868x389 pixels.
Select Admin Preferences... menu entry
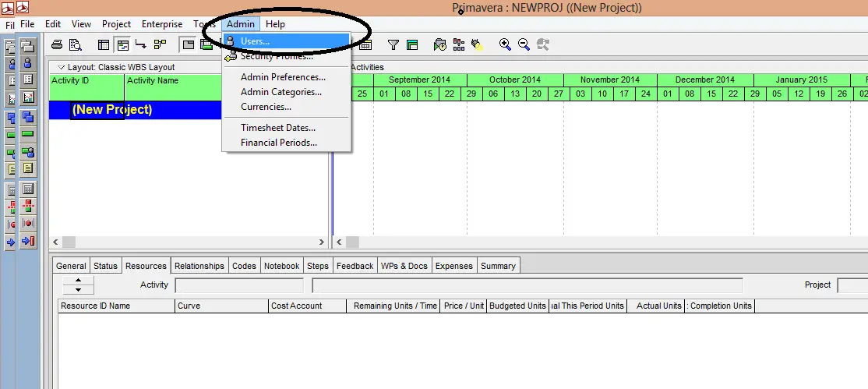(286, 77)
